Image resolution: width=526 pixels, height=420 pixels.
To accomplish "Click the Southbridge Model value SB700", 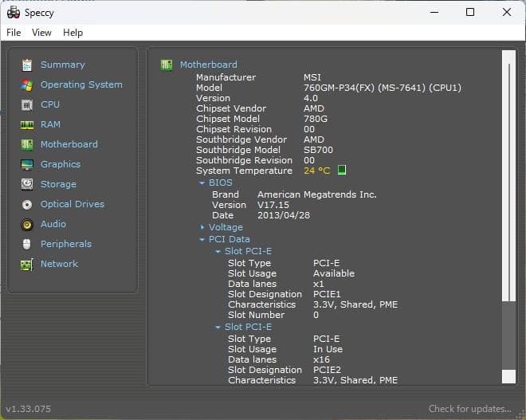I will pyautogui.click(x=318, y=150).
